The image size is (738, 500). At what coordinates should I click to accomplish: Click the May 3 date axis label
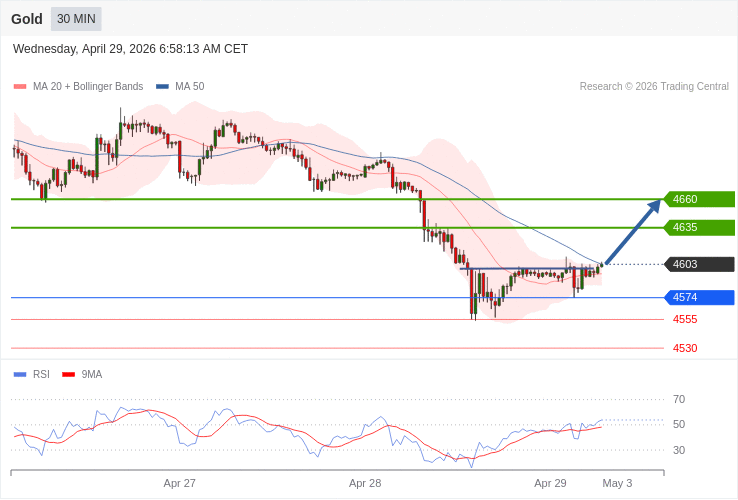click(x=617, y=483)
